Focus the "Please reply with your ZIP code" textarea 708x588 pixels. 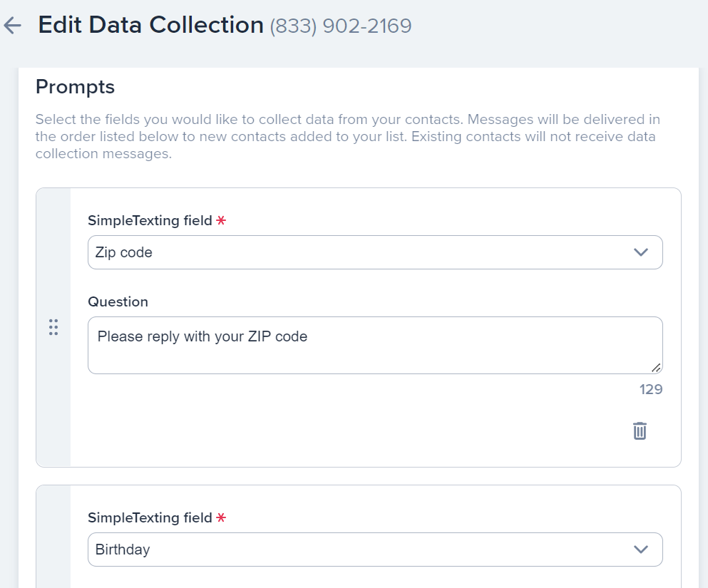374,345
